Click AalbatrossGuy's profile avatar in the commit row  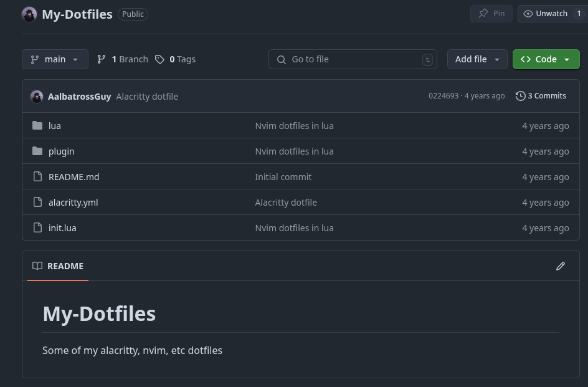pyautogui.click(x=37, y=96)
